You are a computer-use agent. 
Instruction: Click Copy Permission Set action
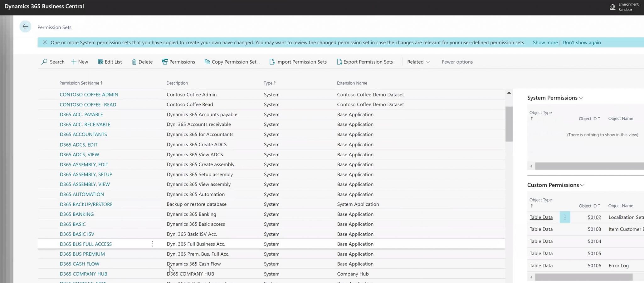pos(232,62)
